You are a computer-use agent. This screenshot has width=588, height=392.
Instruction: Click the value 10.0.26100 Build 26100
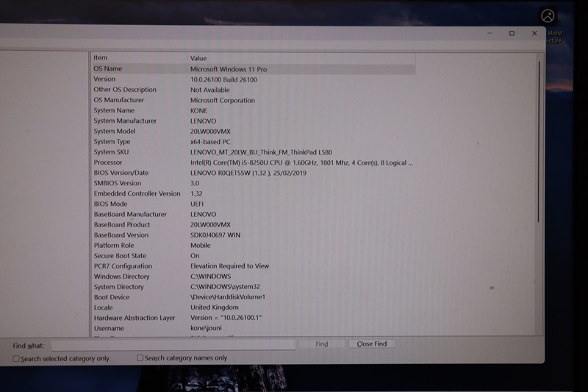[x=223, y=79]
